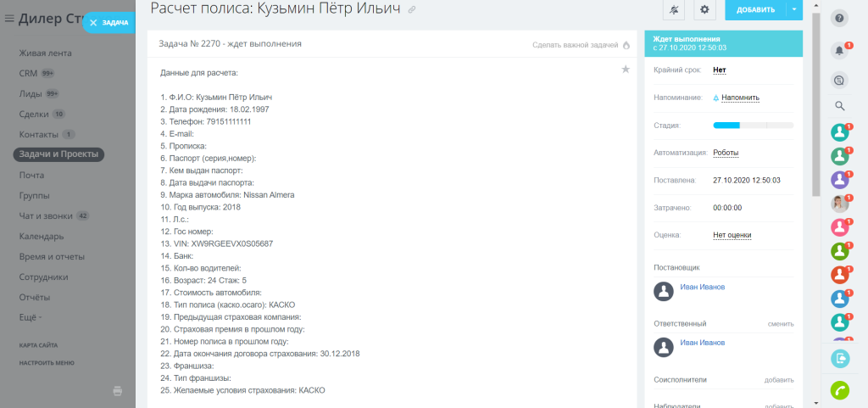Screen dimensions: 868x408
Task: Click the bell icon beside Напомнить
Action: point(715,98)
